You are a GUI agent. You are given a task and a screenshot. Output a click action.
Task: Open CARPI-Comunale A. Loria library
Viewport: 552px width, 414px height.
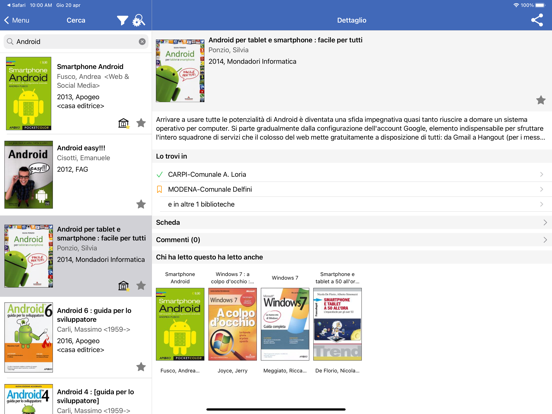pyautogui.click(x=352, y=174)
